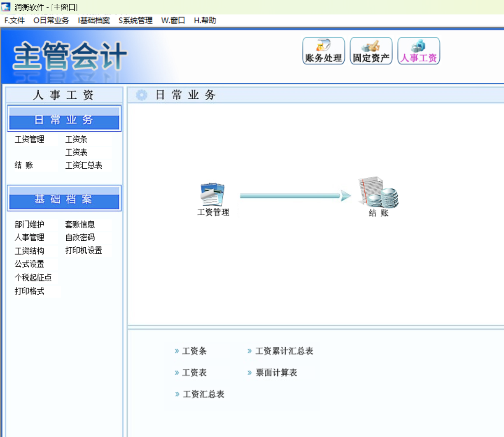The width and height of the screenshot is (504, 437).
Task: Open 打印机设置 in sidebar
Action: (84, 251)
